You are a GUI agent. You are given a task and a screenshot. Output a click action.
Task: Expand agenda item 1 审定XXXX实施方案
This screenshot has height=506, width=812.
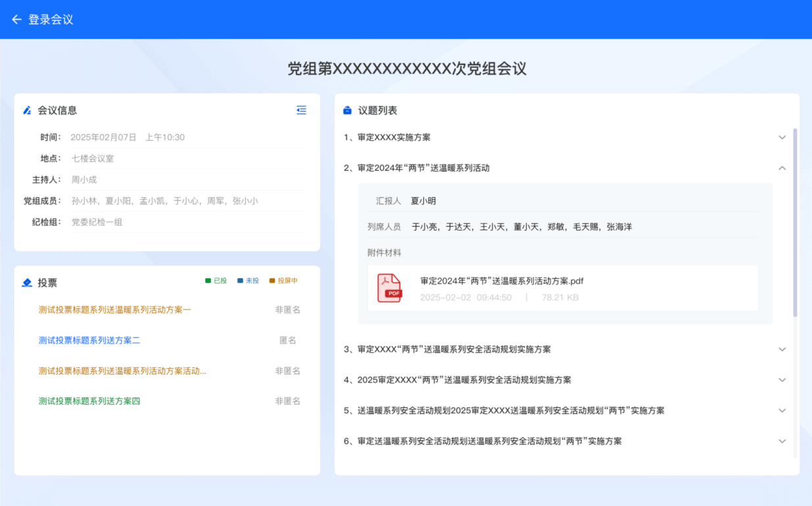(x=782, y=137)
